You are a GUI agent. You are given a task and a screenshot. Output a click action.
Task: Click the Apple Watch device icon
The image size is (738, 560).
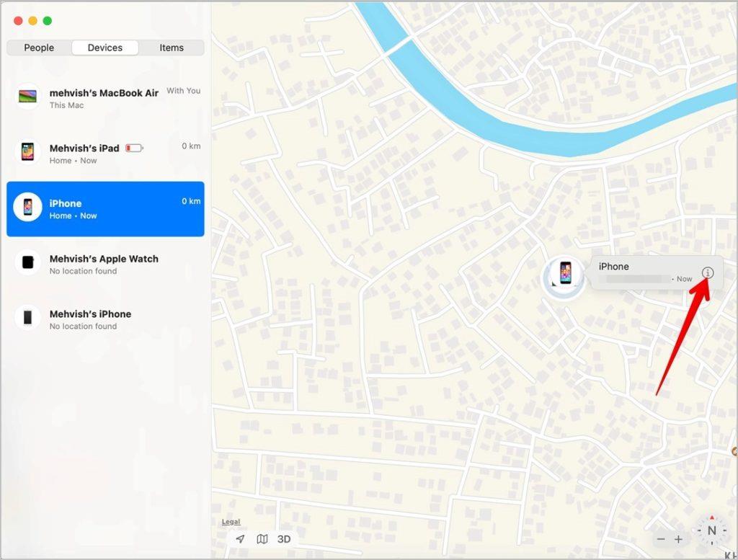(28, 262)
